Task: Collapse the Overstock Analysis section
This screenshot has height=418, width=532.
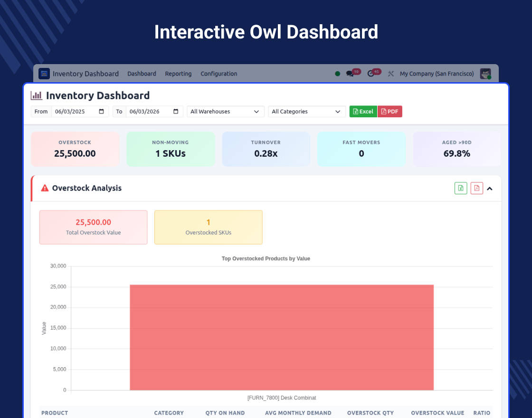Action: [x=490, y=188]
